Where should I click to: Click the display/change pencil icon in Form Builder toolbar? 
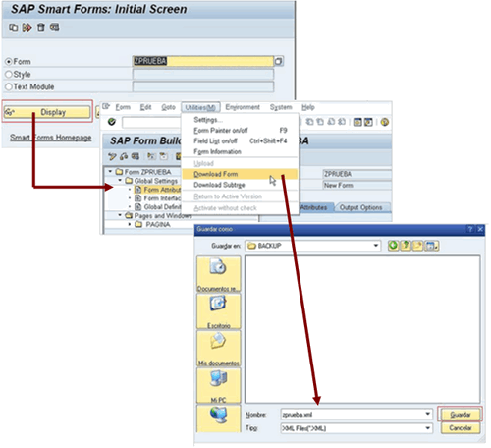[x=112, y=156]
